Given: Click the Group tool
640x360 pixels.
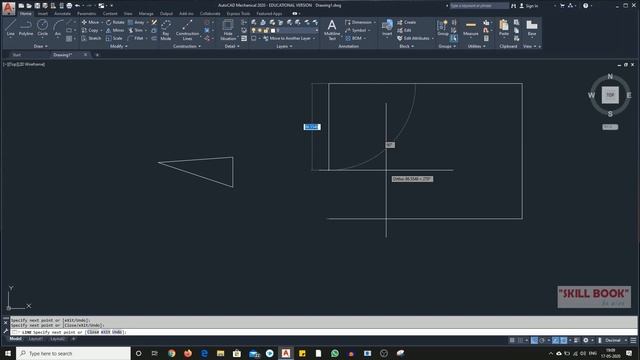Looking at the screenshot, I should [x=442, y=29].
